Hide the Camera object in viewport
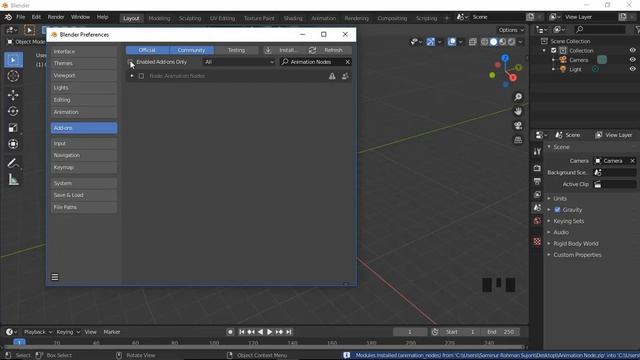Image resolution: width=640 pixels, height=360 pixels. pos(632,60)
